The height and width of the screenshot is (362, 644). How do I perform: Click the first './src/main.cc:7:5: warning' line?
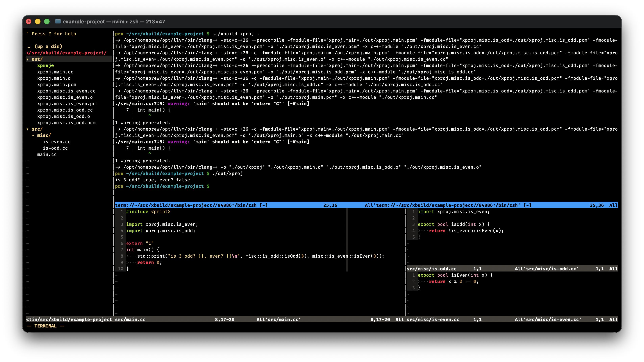click(x=212, y=104)
